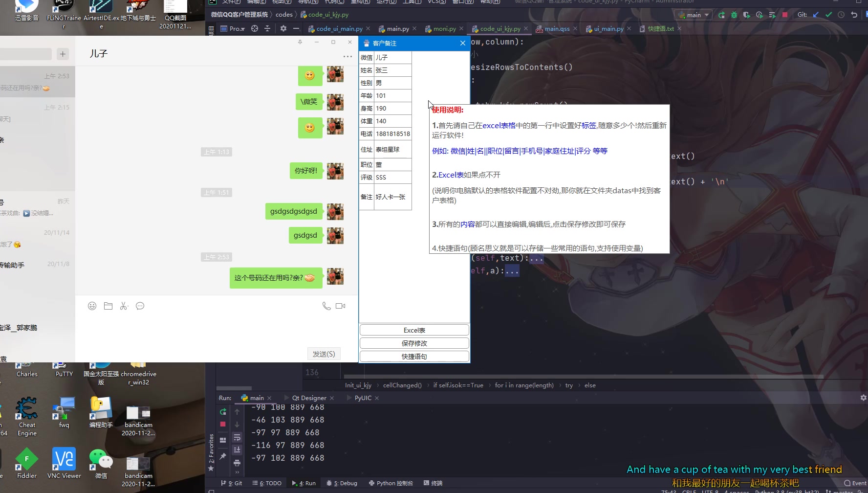The width and height of the screenshot is (868, 493).
Task: Toggle pin tab icon in Run panel
Action: pos(223,456)
